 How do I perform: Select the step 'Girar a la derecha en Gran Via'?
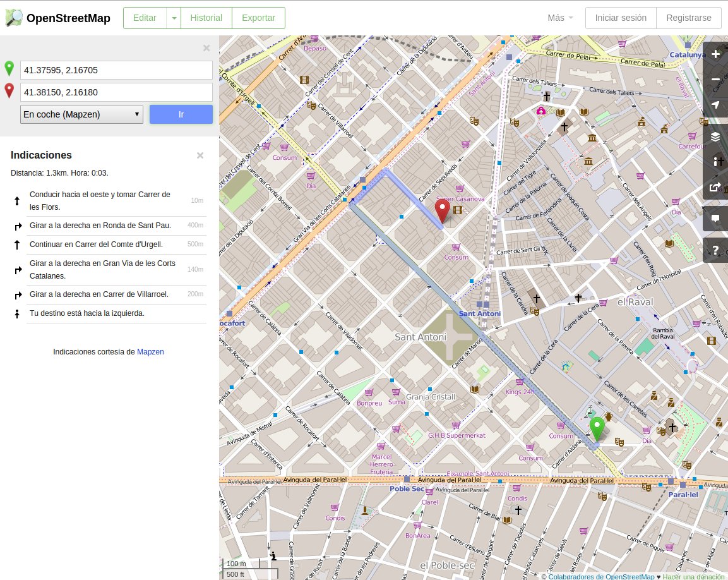pyautogui.click(x=108, y=270)
